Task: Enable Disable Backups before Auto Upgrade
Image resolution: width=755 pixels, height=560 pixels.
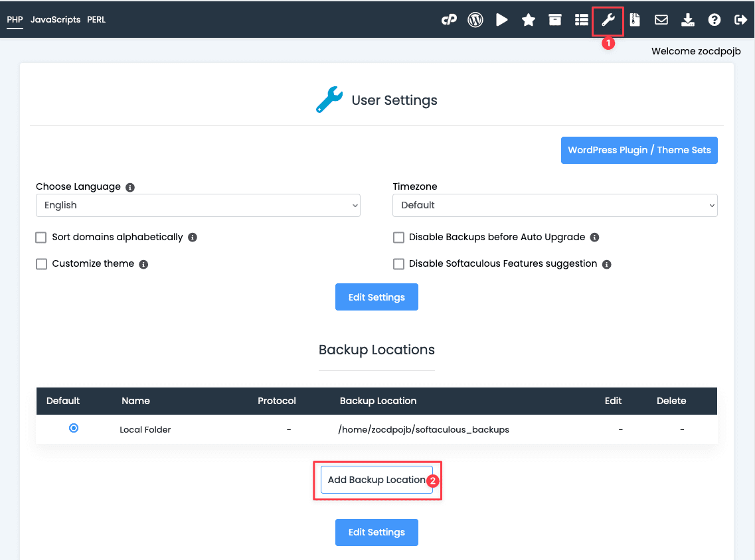Action: click(398, 237)
